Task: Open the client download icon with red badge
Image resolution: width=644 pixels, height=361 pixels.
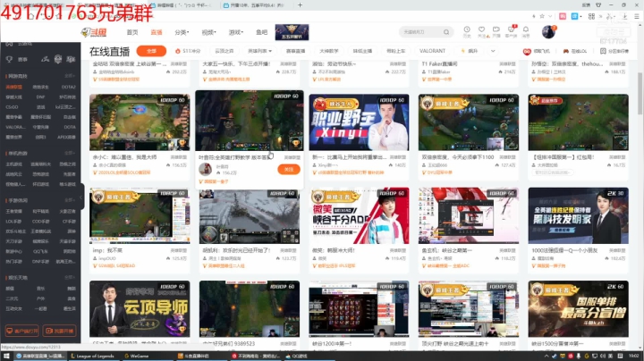Action: (x=512, y=31)
